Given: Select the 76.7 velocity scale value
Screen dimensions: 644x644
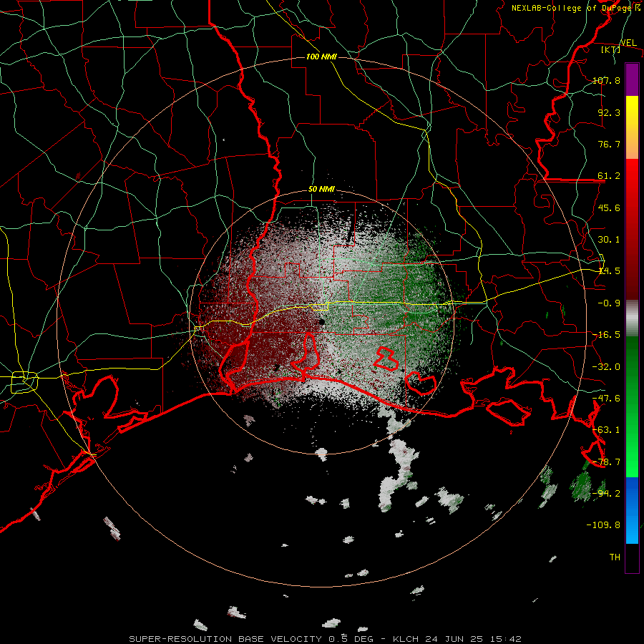Looking at the screenshot, I should coord(609,144).
